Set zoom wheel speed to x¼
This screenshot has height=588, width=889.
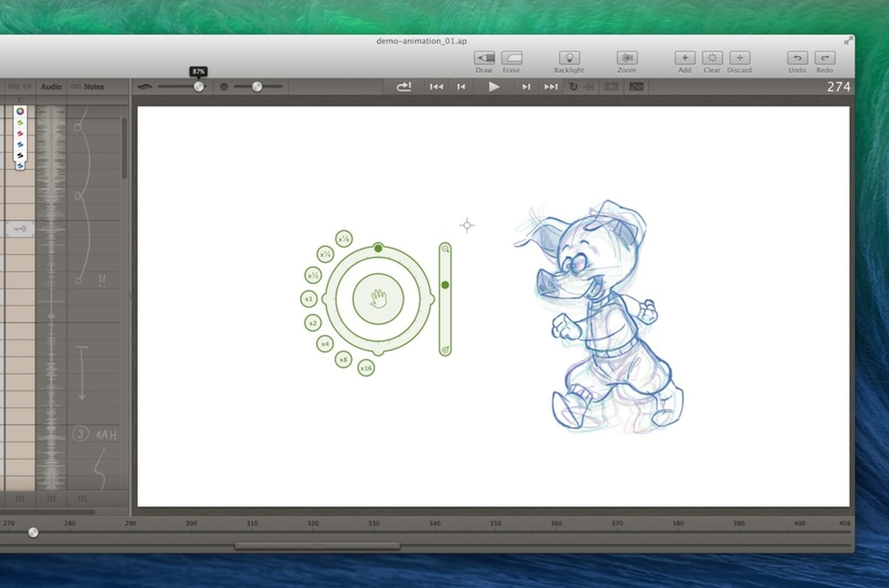[325, 254]
